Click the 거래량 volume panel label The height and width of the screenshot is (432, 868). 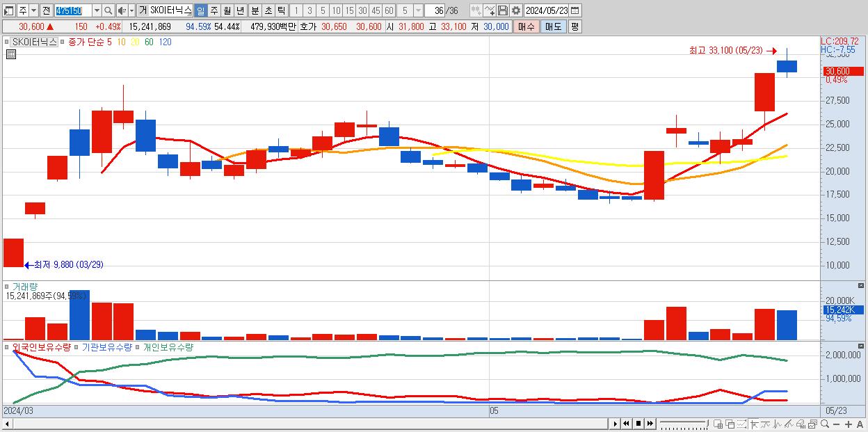click(x=25, y=286)
